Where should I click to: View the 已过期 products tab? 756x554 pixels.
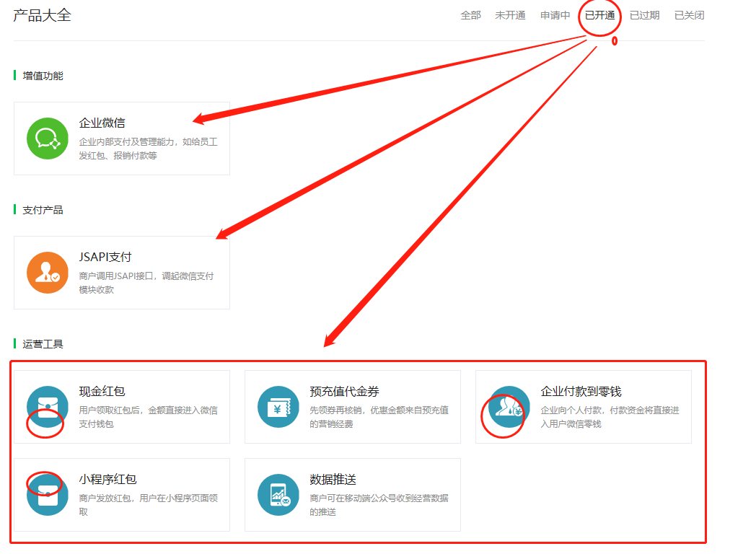click(644, 15)
